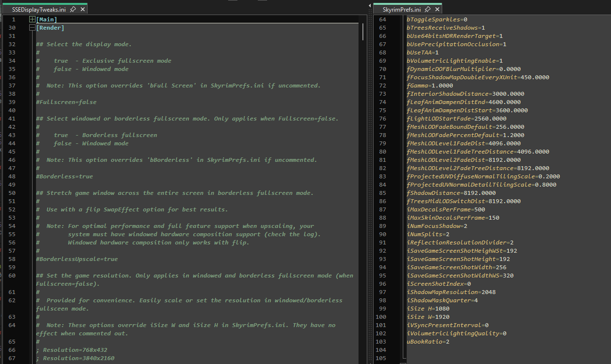Click the iMaxSkinDecalsPerFrame=150 line
The image size is (611, 364).
tap(453, 218)
